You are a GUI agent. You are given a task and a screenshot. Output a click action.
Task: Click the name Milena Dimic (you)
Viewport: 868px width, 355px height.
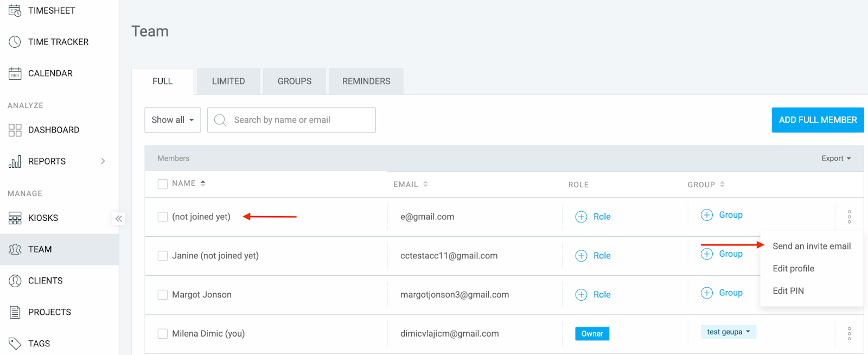pyautogui.click(x=208, y=334)
